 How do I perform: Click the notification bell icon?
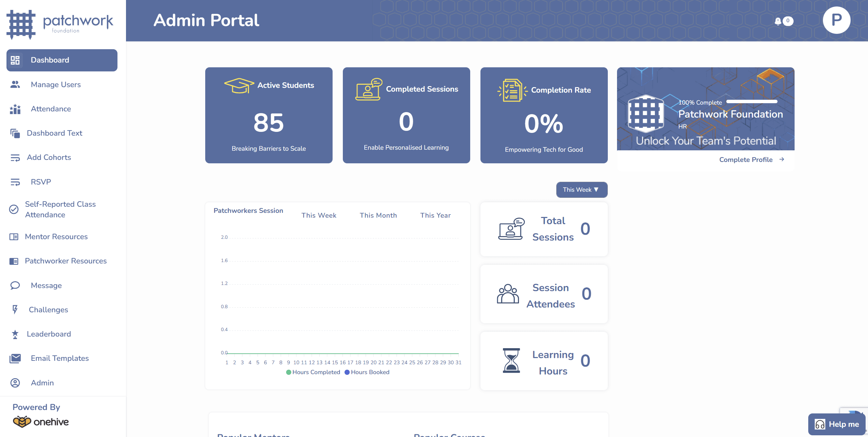pyautogui.click(x=778, y=21)
